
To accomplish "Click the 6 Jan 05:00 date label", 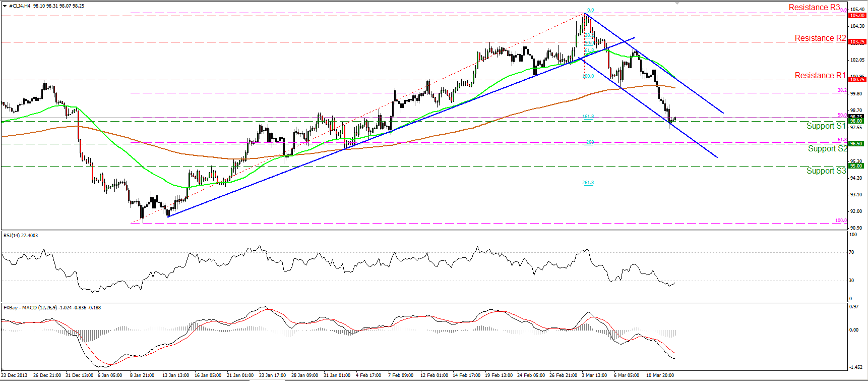I will click(110, 375).
